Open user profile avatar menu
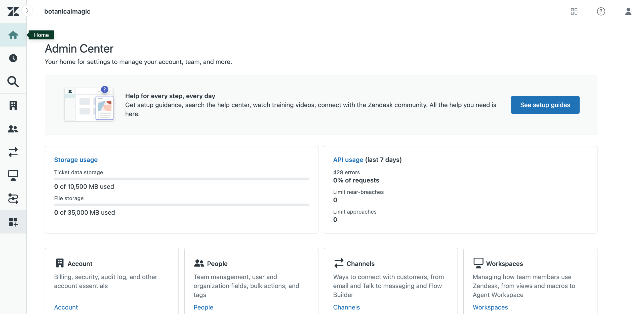The height and width of the screenshot is (314, 644). click(x=628, y=11)
